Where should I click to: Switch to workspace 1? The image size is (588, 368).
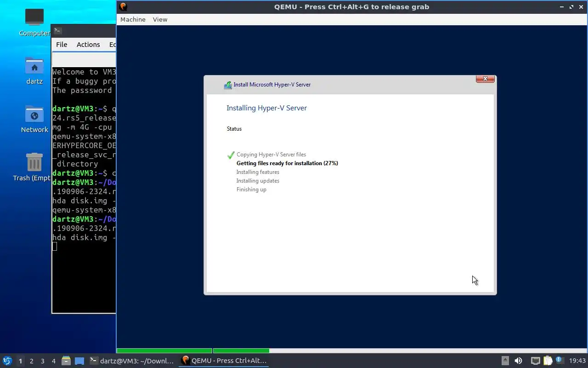(20, 361)
